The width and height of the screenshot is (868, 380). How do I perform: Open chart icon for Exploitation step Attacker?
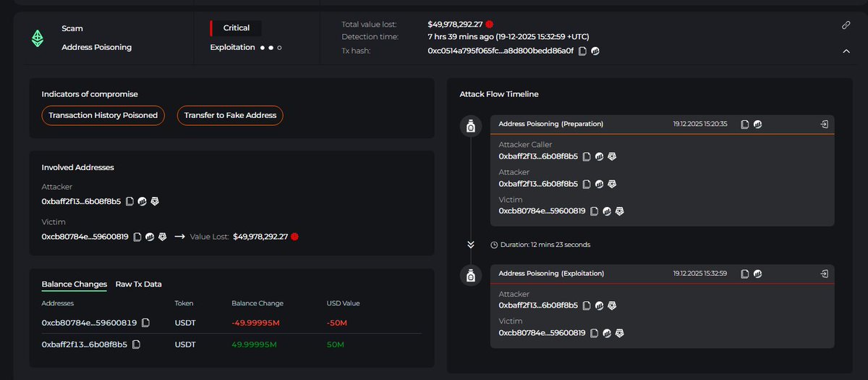pos(599,305)
